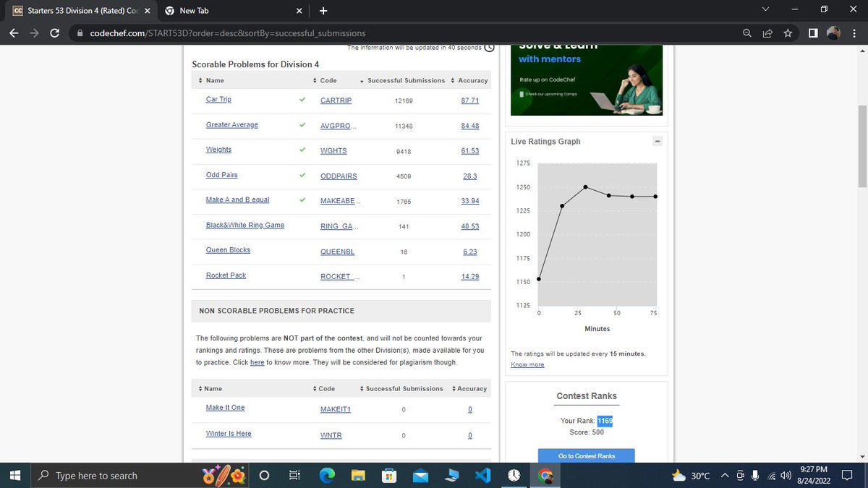Click the ODDPAIRS problem code
This screenshot has height=488, width=868.
(x=339, y=176)
